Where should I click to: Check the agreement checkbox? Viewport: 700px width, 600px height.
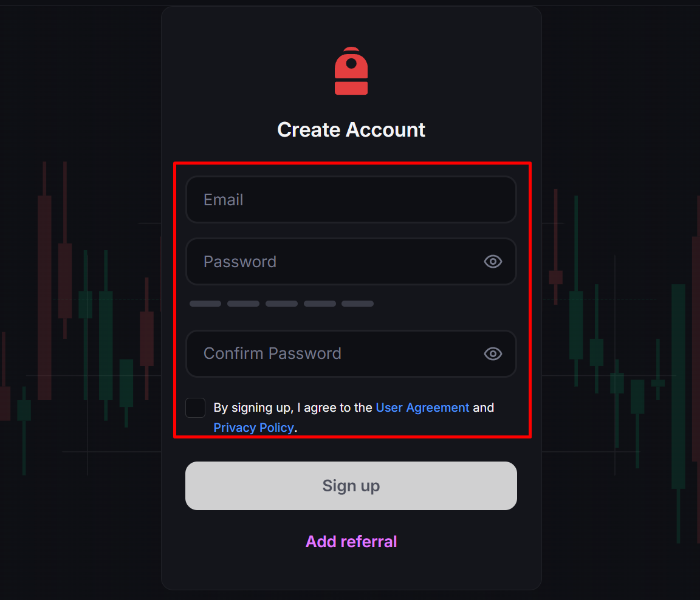[196, 407]
